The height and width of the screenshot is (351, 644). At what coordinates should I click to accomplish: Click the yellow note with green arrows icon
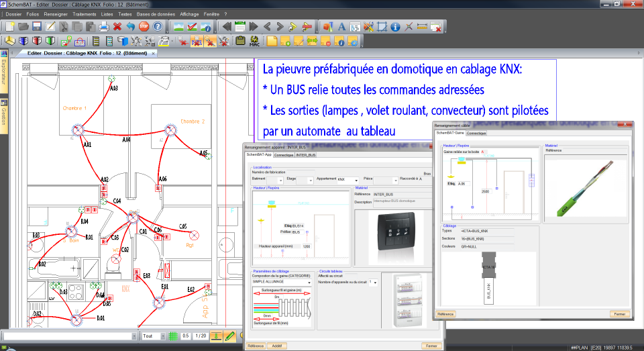click(312, 41)
